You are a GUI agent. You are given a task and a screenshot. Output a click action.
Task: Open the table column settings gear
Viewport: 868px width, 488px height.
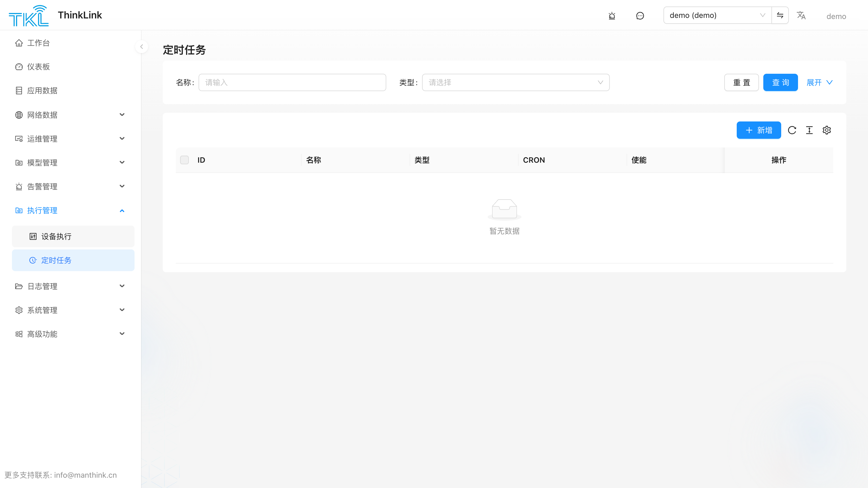826,130
